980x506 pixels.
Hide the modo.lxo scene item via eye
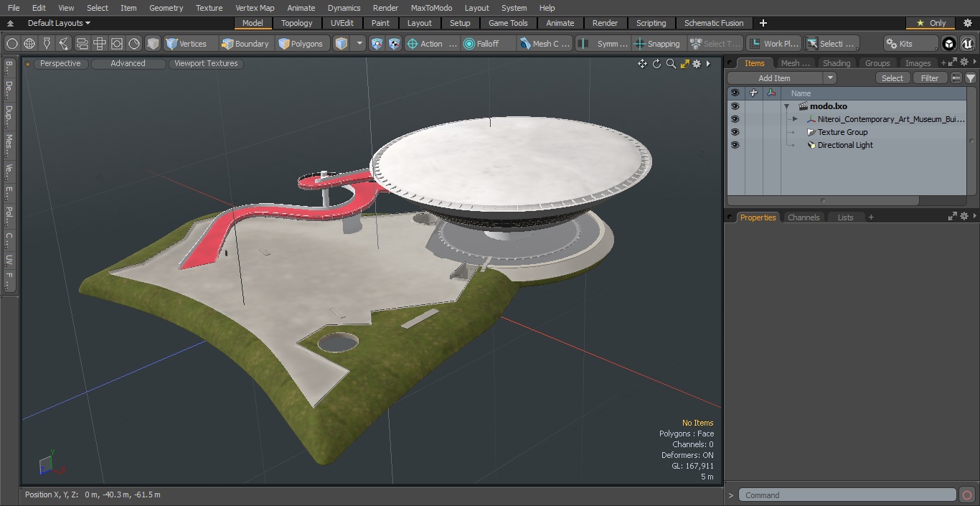tap(735, 106)
